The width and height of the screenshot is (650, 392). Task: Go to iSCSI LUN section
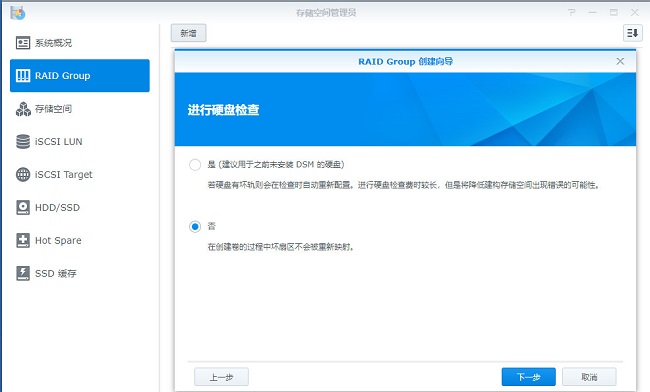(80, 141)
